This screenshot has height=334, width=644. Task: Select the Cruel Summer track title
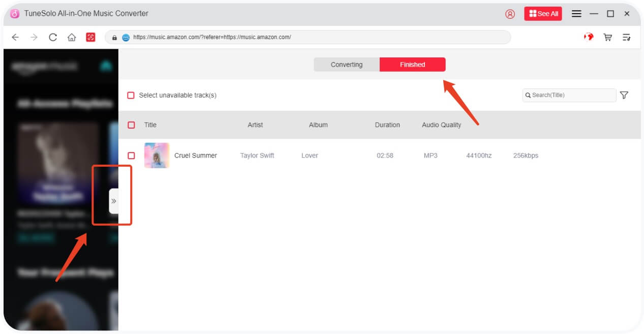coord(196,156)
